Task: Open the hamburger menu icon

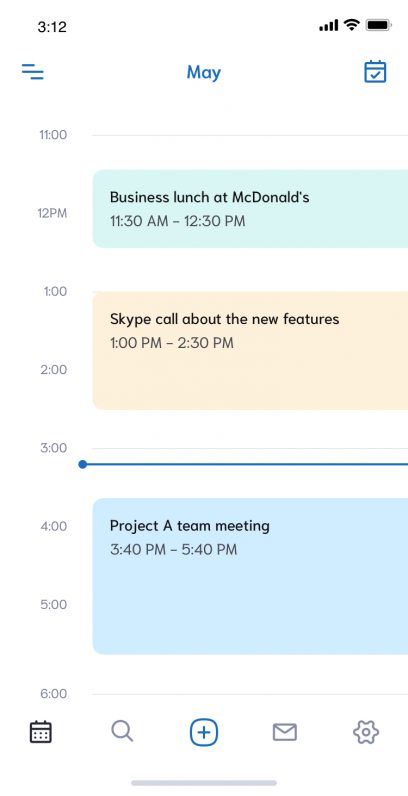Action: (x=32, y=72)
